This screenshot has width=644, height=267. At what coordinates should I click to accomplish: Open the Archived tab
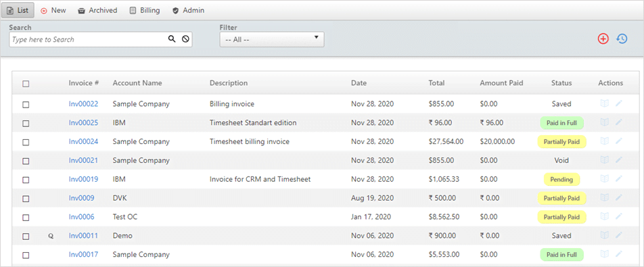click(x=97, y=10)
